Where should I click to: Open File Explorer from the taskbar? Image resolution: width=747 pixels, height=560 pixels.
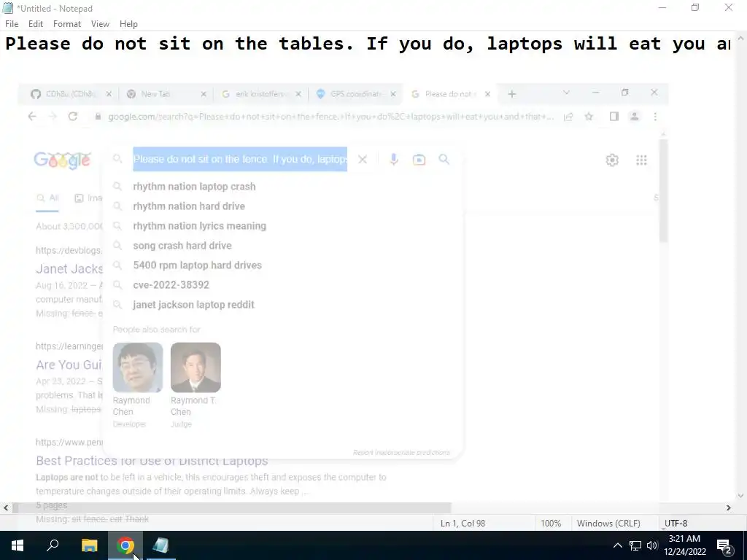(x=89, y=545)
